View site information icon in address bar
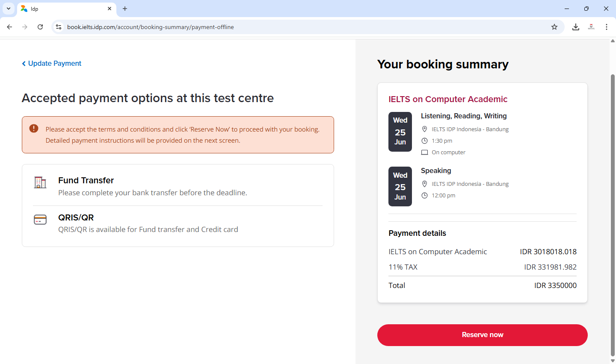 (59, 27)
